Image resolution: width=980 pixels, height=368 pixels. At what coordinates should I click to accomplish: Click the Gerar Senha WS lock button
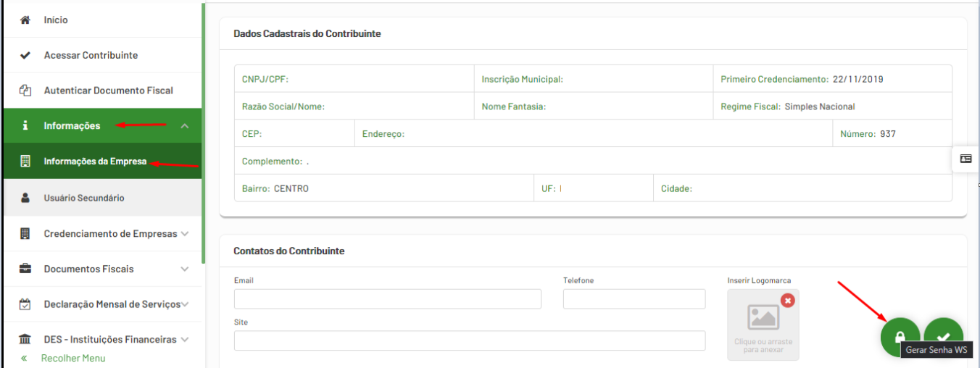(x=900, y=338)
